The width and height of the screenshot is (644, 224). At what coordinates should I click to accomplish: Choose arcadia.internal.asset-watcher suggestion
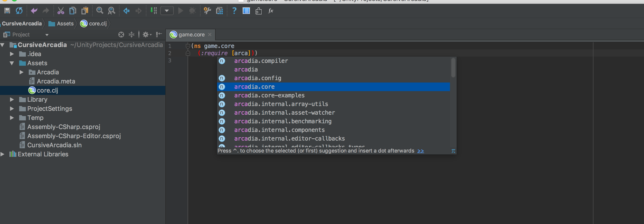(333, 113)
